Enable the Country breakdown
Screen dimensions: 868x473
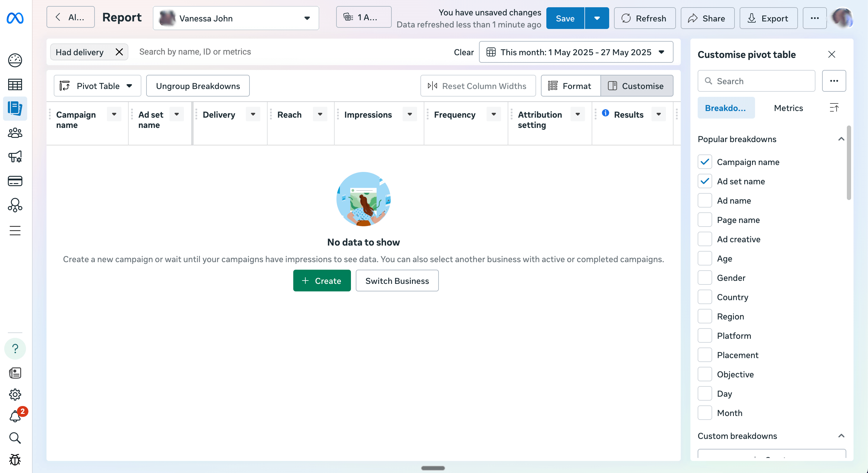[x=705, y=297]
